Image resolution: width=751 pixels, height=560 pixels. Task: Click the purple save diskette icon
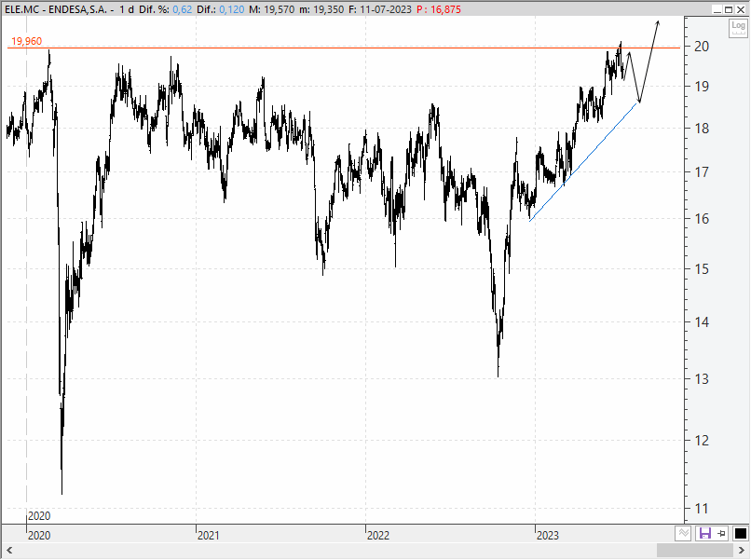point(704,533)
